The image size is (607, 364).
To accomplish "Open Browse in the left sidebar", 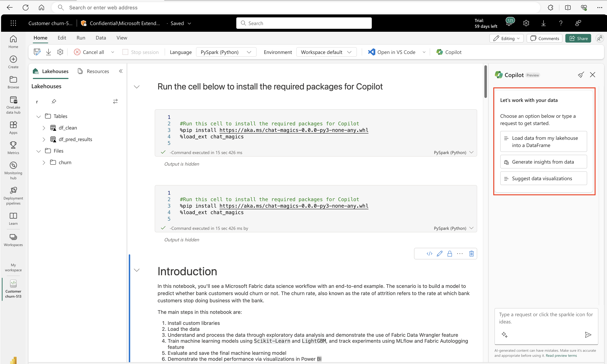I will pos(13,82).
